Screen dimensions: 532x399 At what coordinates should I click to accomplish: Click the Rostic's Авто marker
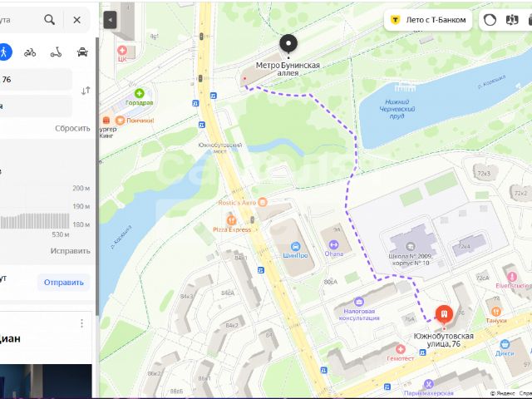263,202
